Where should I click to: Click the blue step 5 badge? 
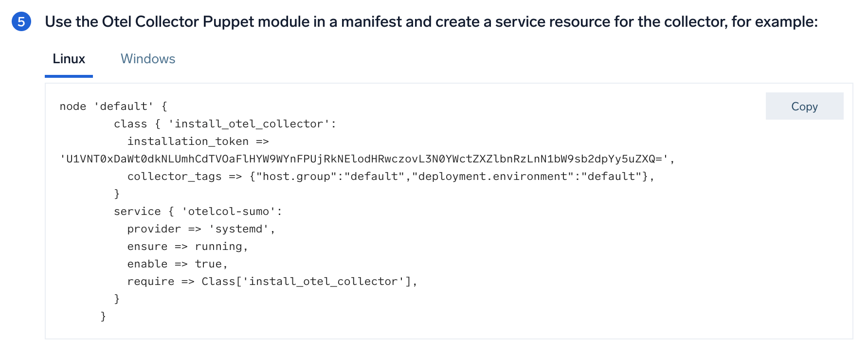pyautogui.click(x=21, y=22)
